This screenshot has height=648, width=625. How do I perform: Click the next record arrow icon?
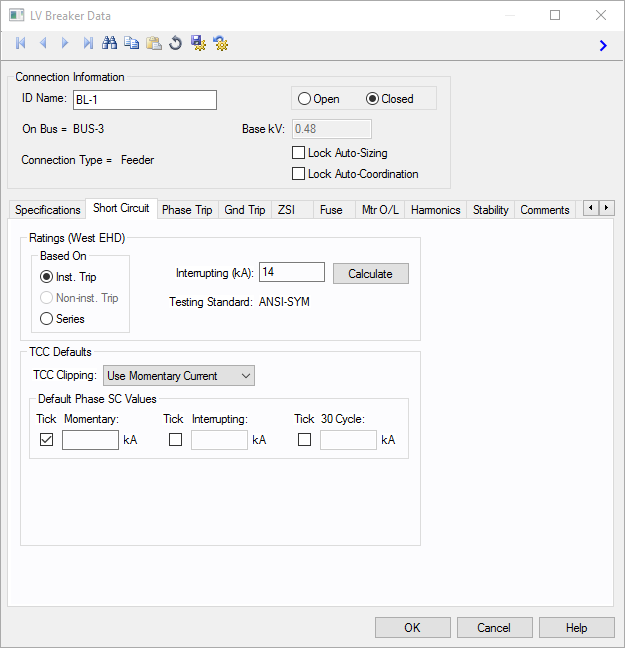click(65, 43)
